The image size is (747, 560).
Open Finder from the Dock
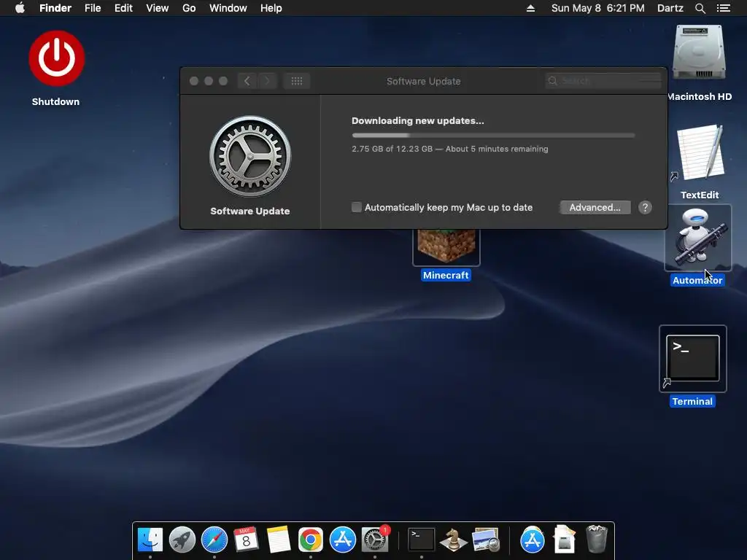coord(150,540)
